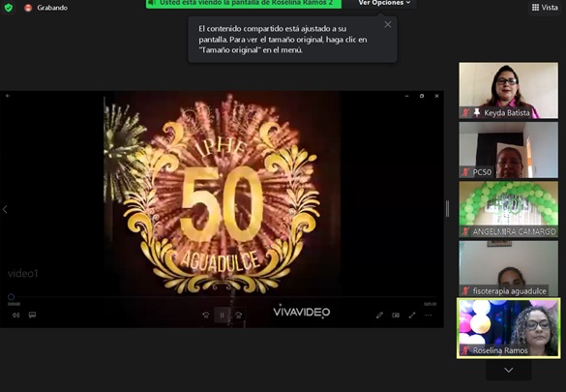The width and height of the screenshot is (566, 392).
Task: Click the edit pencil icon in player
Action: (379, 316)
